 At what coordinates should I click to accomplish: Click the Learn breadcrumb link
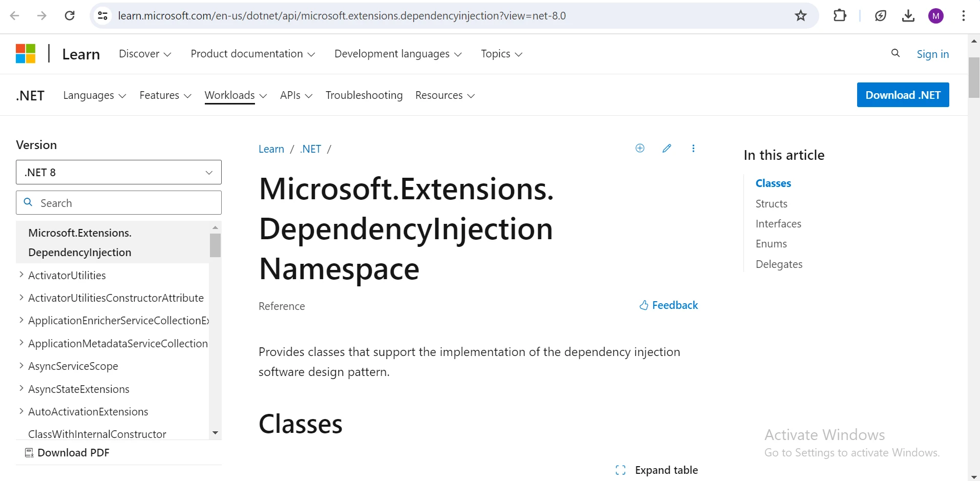click(x=271, y=149)
